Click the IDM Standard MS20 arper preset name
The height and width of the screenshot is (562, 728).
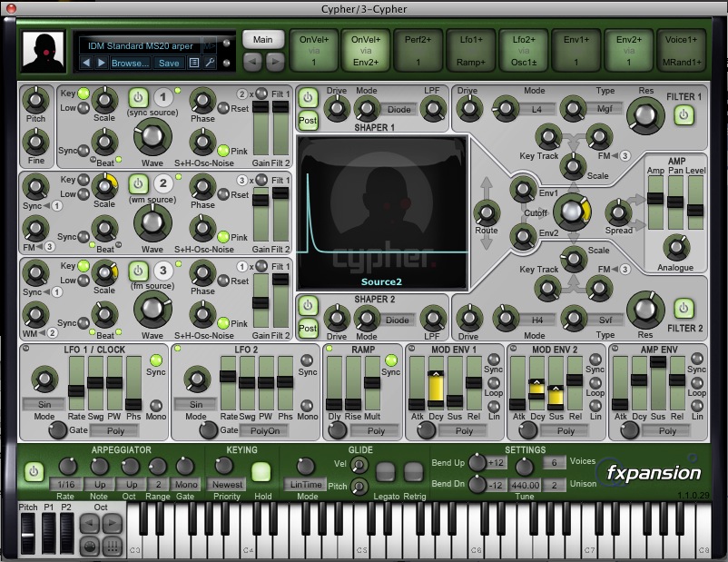[x=140, y=46]
